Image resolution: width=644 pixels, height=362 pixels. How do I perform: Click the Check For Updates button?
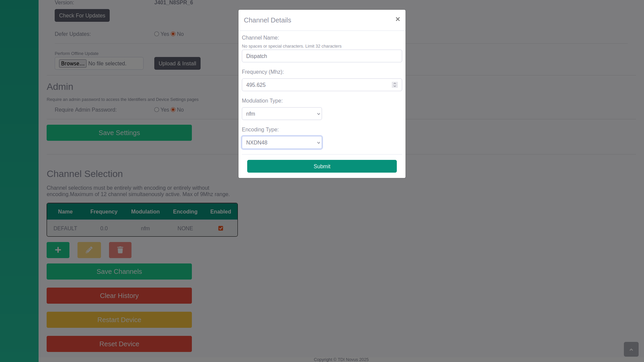pos(82,15)
